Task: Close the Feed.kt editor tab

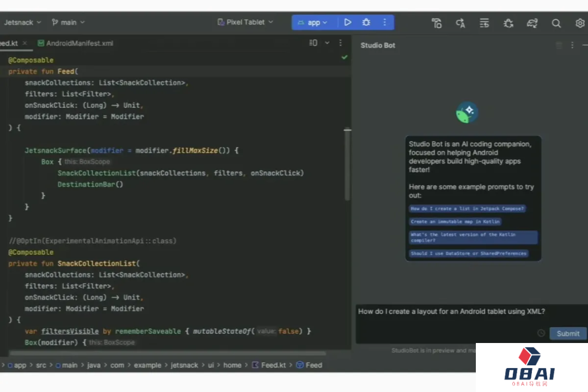Action: [x=24, y=43]
